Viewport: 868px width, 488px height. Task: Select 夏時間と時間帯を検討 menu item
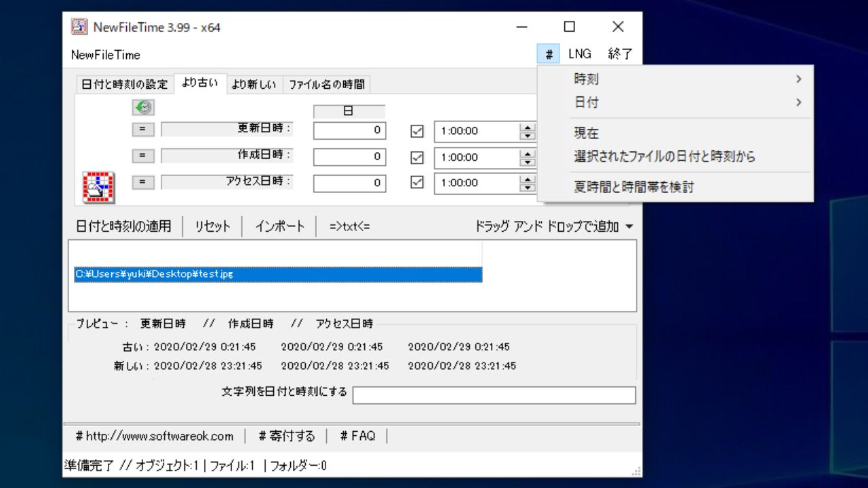coord(675,187)
